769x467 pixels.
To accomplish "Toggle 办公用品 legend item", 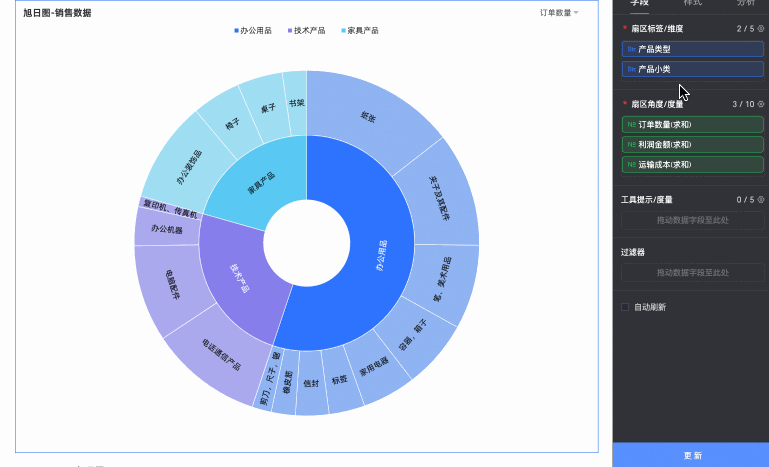I will 253,30.
